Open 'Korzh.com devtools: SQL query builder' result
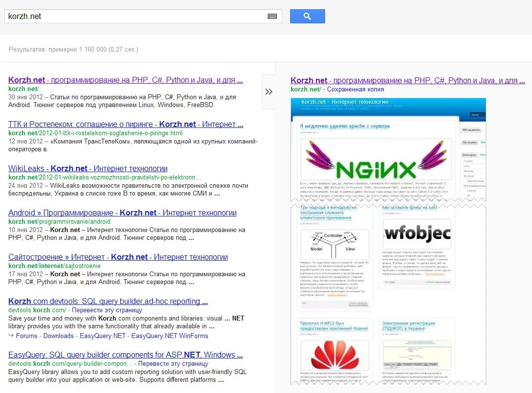 [108, 302]
